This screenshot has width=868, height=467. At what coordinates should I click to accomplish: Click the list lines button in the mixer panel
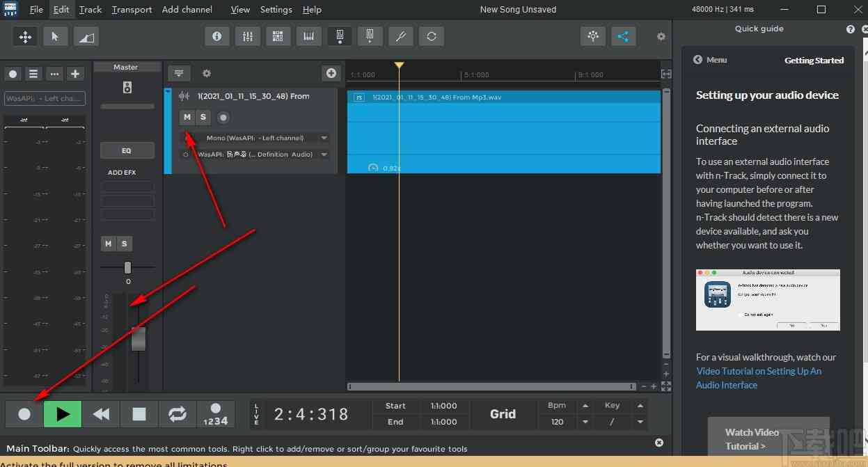[33, 74]
